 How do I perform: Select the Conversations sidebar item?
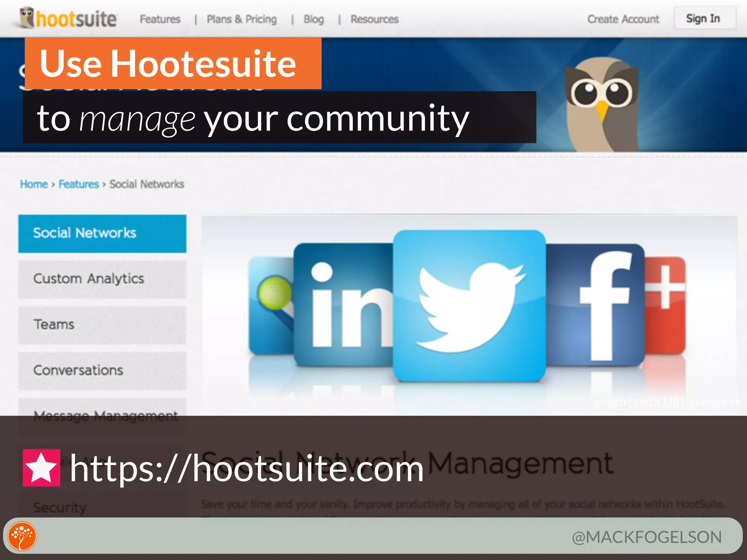tap(102, 371)
